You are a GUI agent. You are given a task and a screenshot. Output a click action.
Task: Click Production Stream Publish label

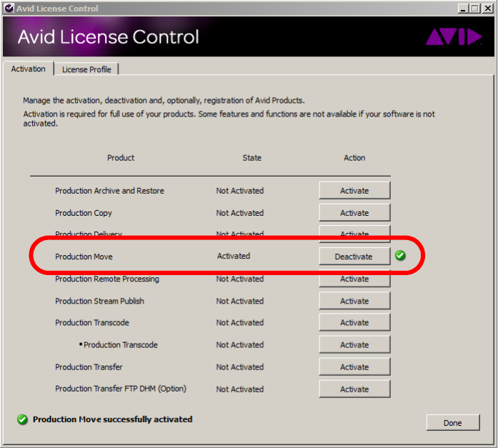click(x=99, y=301)
